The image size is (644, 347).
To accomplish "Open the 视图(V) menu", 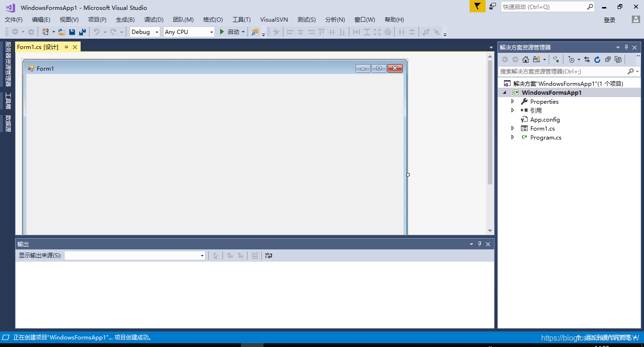I will point(69,19).
